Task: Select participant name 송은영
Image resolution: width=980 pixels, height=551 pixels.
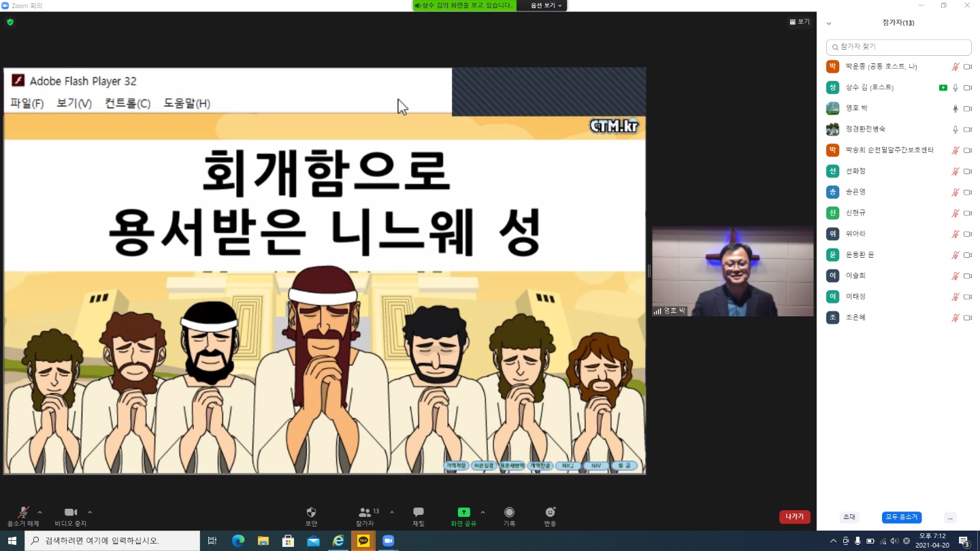Action: (x=855, y=192)
